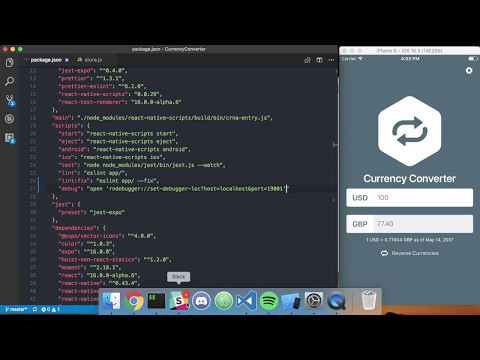
Task: Click the "start" script line
Action: [x=118, y=134]
